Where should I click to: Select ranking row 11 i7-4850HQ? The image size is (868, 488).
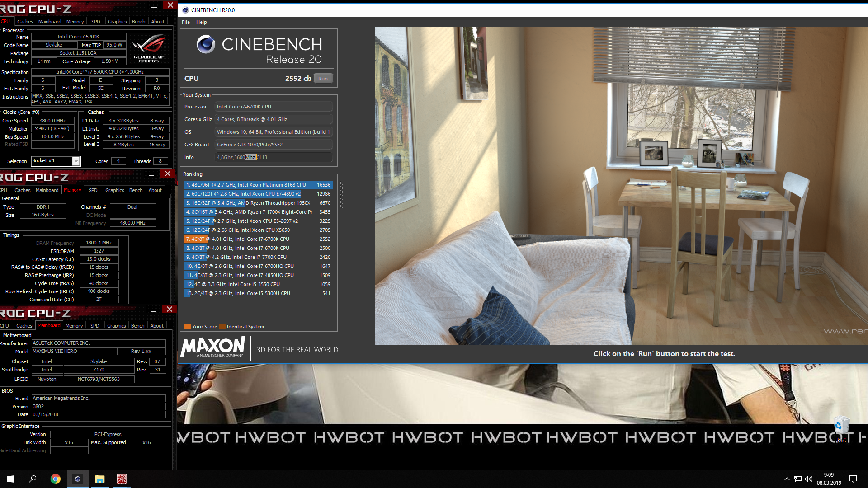258,275
